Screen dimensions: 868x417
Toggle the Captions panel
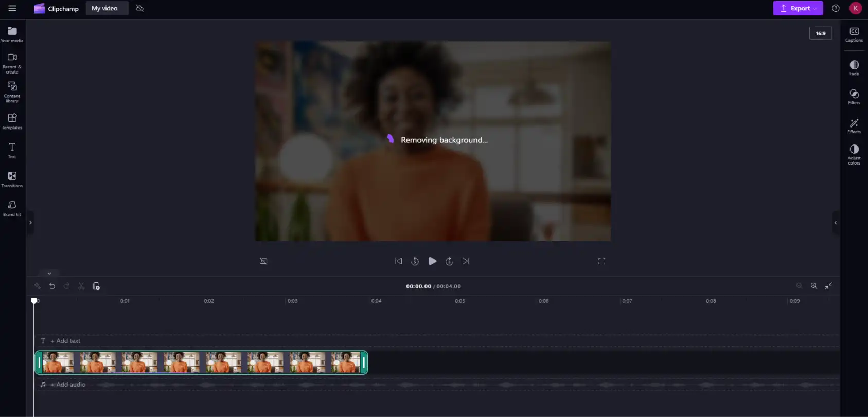(x=854, y=34)
